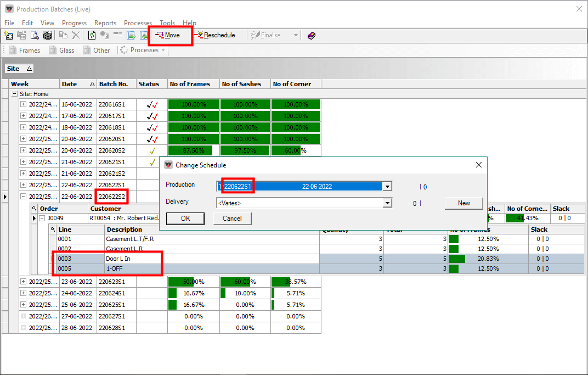
Task: Click the new batch icon in toolbar
Action: point(8,35)
